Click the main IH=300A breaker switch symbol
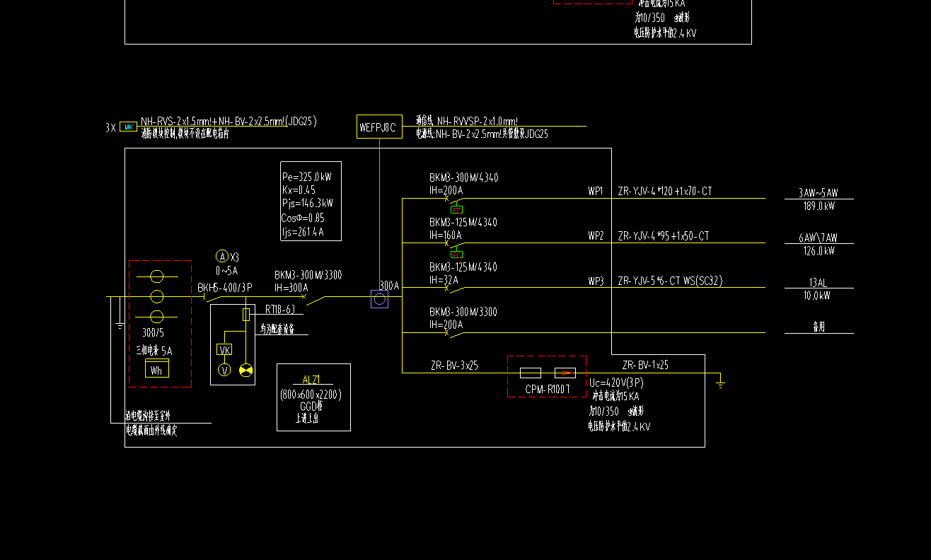 [314, 300]
